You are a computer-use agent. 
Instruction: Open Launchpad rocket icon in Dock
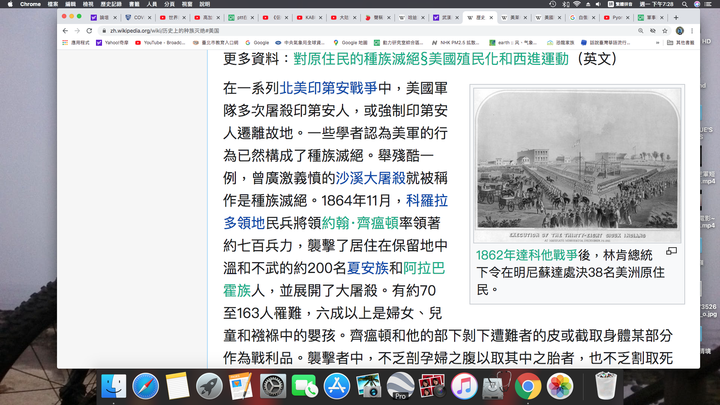(x=209, y=386)
